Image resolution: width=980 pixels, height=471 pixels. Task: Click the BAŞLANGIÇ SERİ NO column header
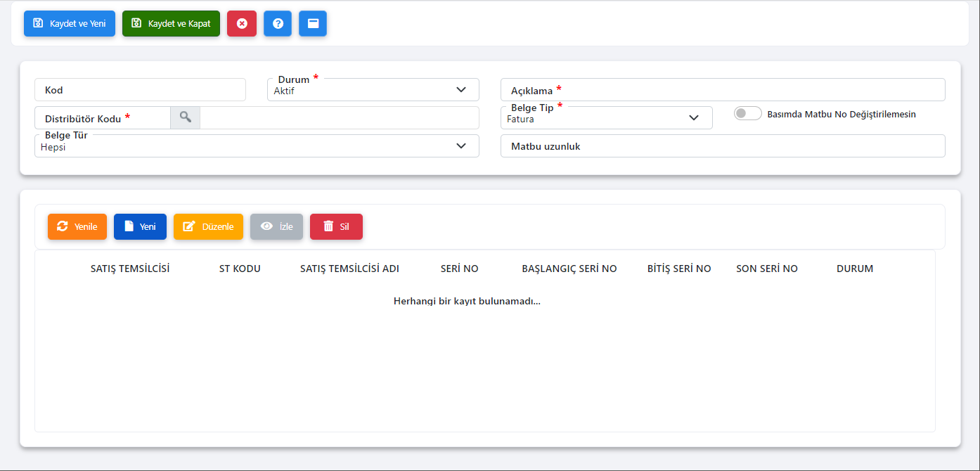coord(569,269)
